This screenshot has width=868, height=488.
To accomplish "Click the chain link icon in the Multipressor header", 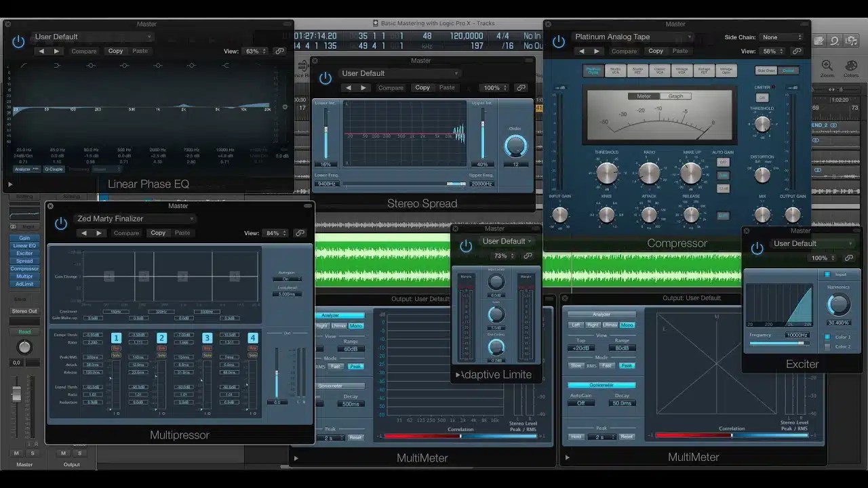I will (299, 232).
